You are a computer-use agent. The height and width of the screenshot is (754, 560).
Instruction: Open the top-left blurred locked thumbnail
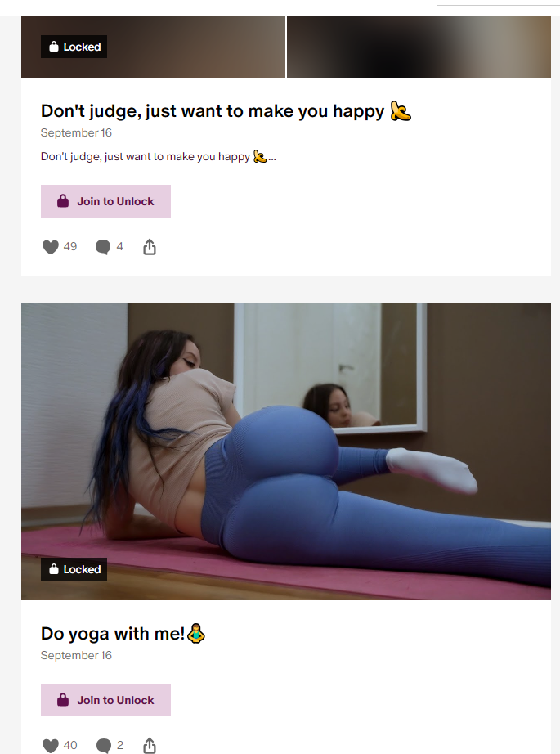click(x=153, y=47)
